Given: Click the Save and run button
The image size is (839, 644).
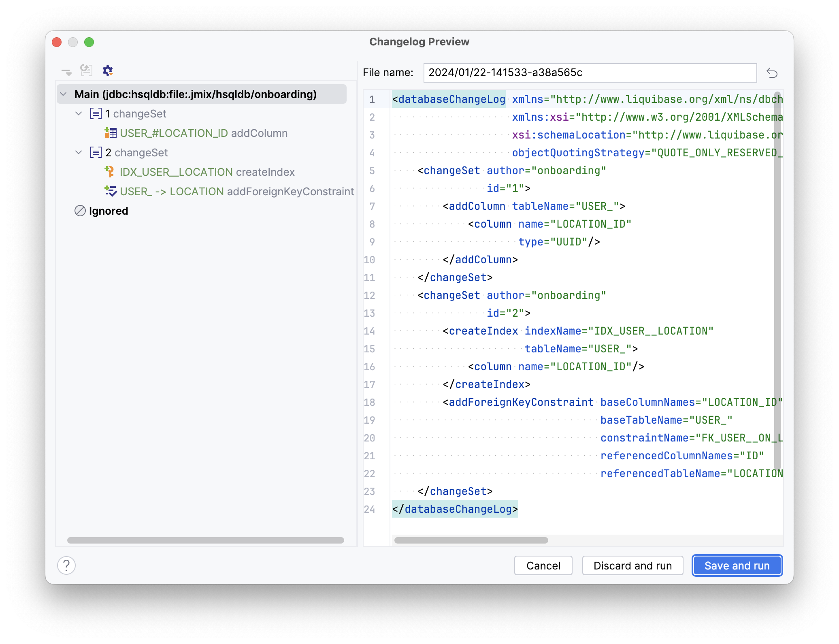Looking at the screenshot, I should point(737,565).
